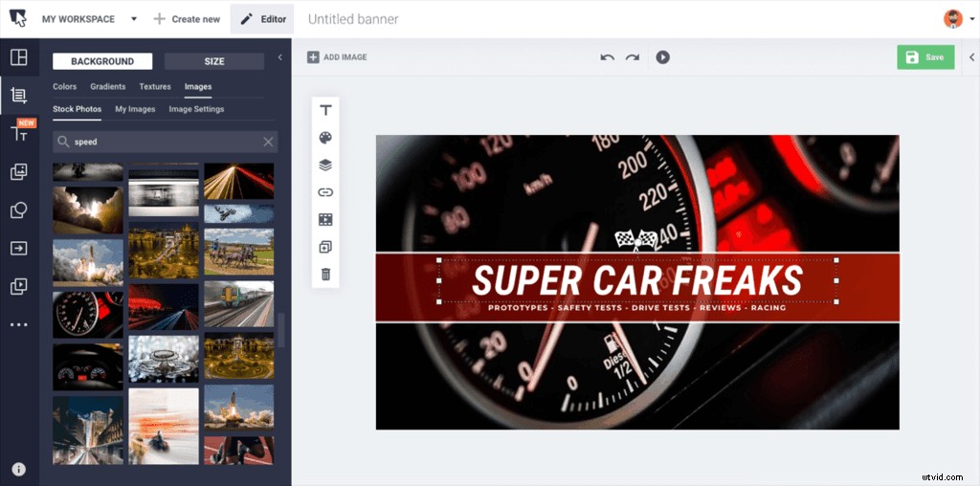Click the undo arrow icon
The image size is (980, 486).
point(607,57)
